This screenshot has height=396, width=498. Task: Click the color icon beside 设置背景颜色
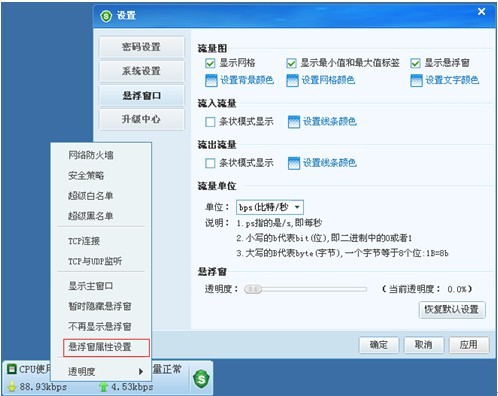(211, 80)
